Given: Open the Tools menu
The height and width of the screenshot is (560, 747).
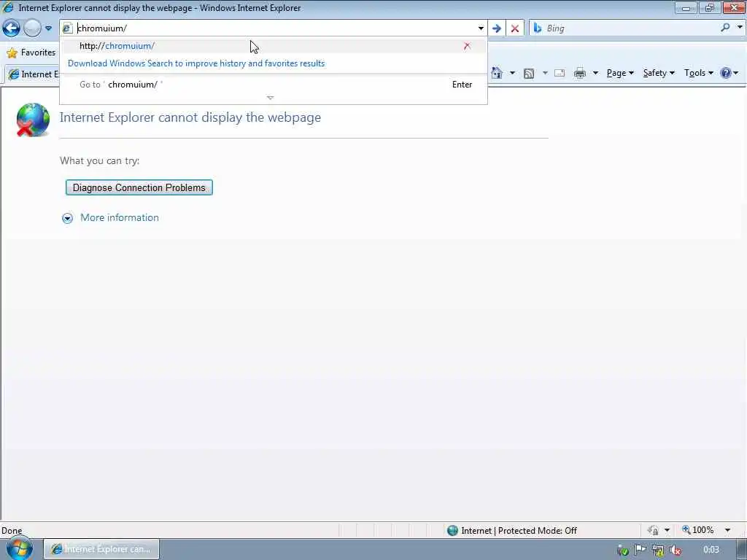Looking at the screenshot, I should pos(698,73).
